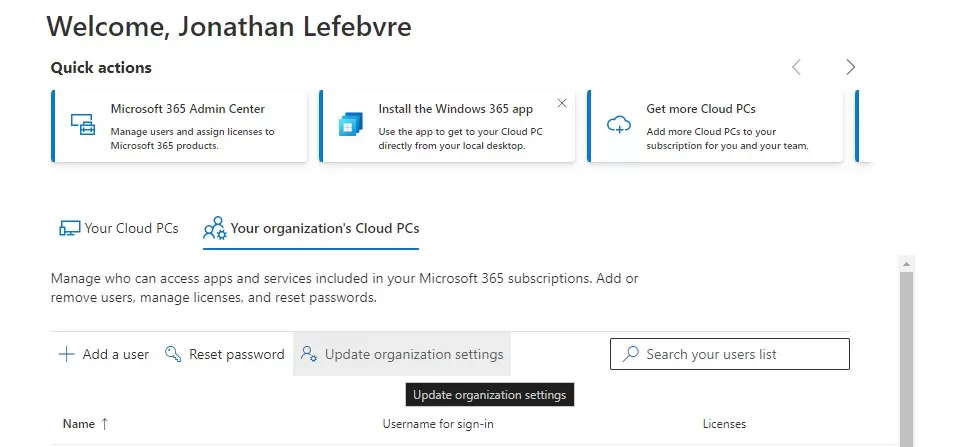This screenshot has width=967, height=447.
Task: Click the vertical scrollbar track
Action: tap(906, 358)
